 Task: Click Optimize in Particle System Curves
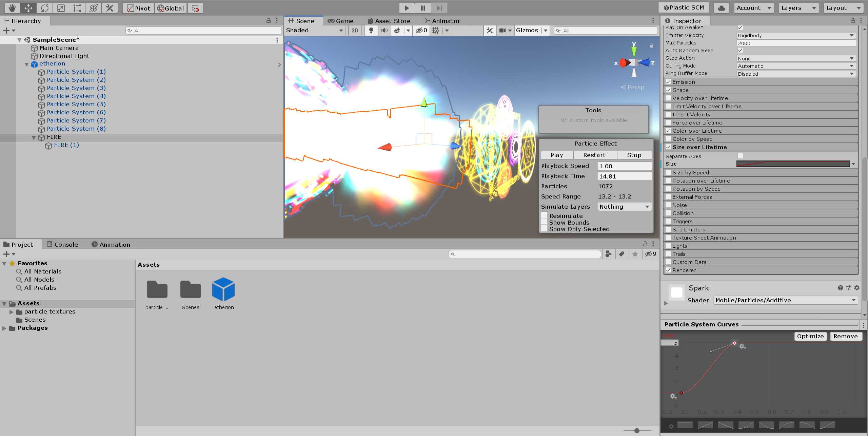810,336
